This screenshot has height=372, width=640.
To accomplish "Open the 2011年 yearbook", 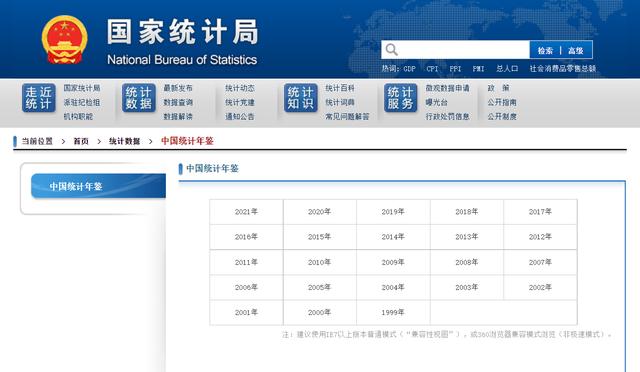I will [246, 262].
